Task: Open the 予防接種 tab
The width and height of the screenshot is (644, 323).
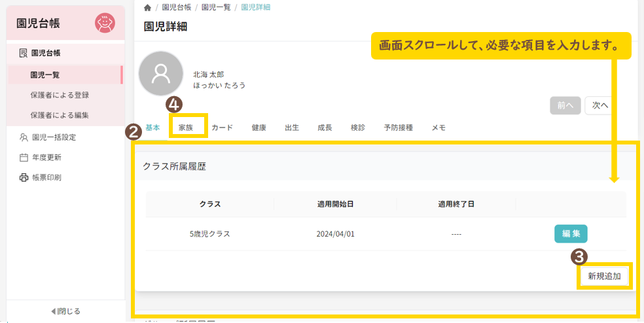Action: click(398, 127)
